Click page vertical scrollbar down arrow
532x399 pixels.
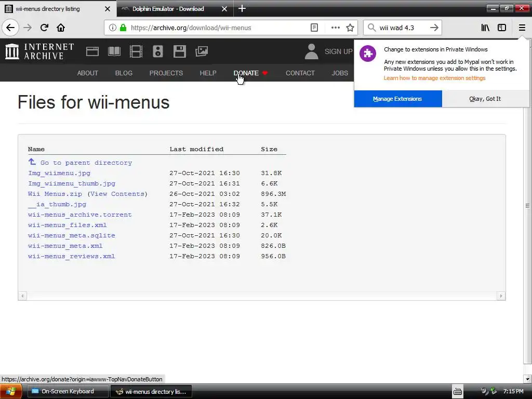coord(528,379)
